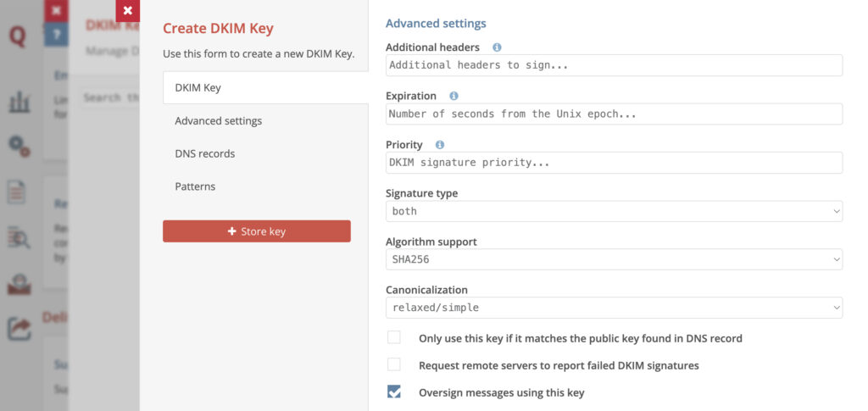Select the Patterns tab
The width and height of the screenshot is (868, 411).
195,186
